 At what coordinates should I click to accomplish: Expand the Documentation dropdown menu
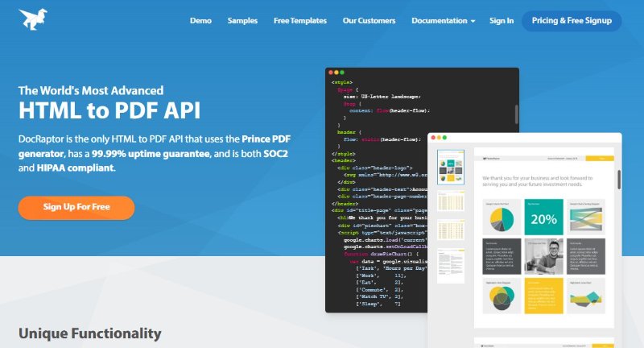pos(443,20)
